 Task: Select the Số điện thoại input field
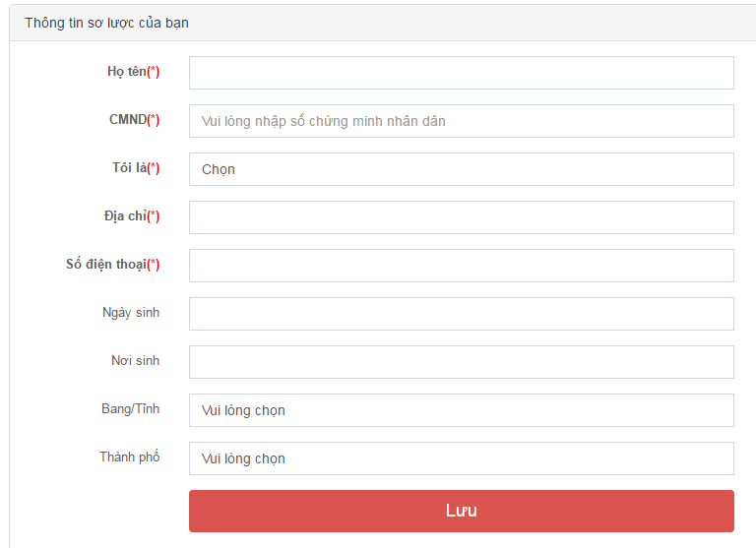click(x=461, y=266)
